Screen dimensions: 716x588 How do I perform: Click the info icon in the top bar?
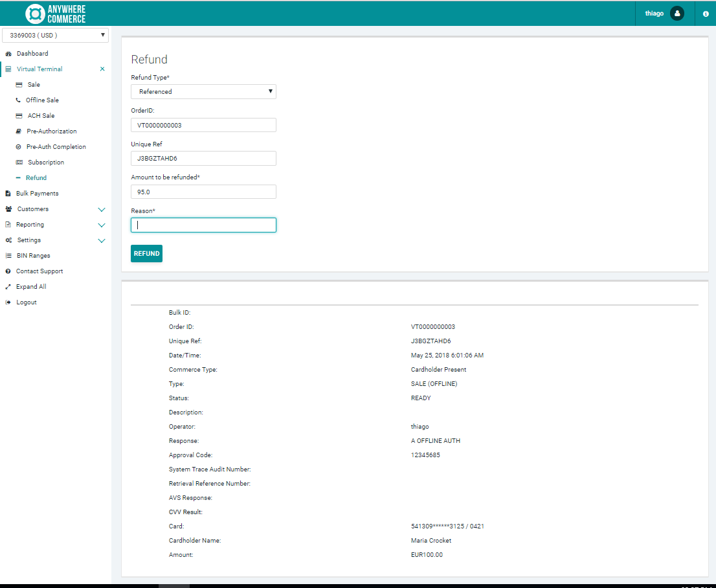pos(706,14)
